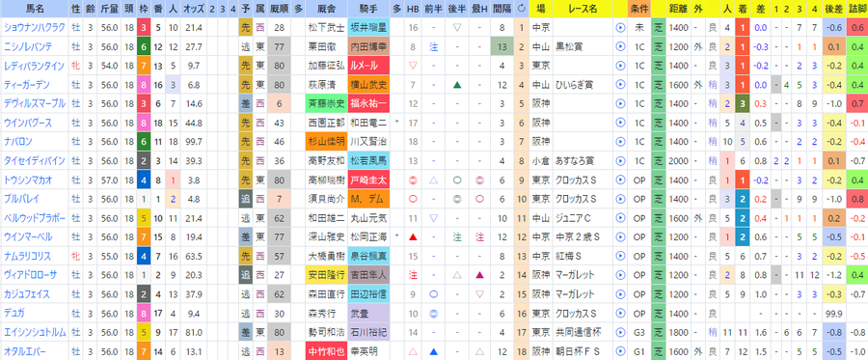
Task: Open horse page for ナムラリコリス
Action: 28,257
